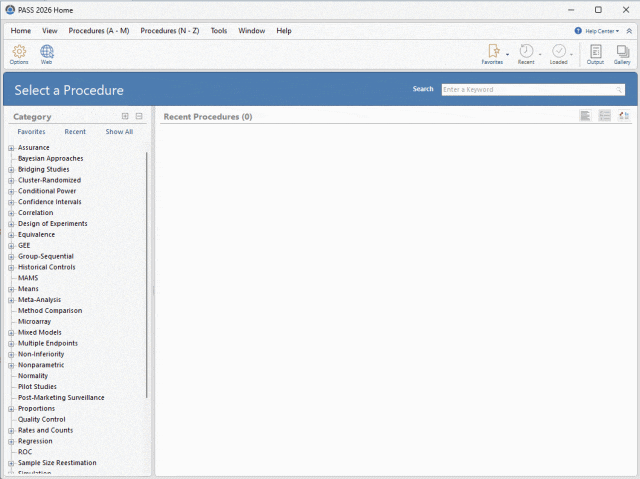This screenshot has height=479, width=640.
Task: Select Historical Controls category label
Action: click(47, 267)
